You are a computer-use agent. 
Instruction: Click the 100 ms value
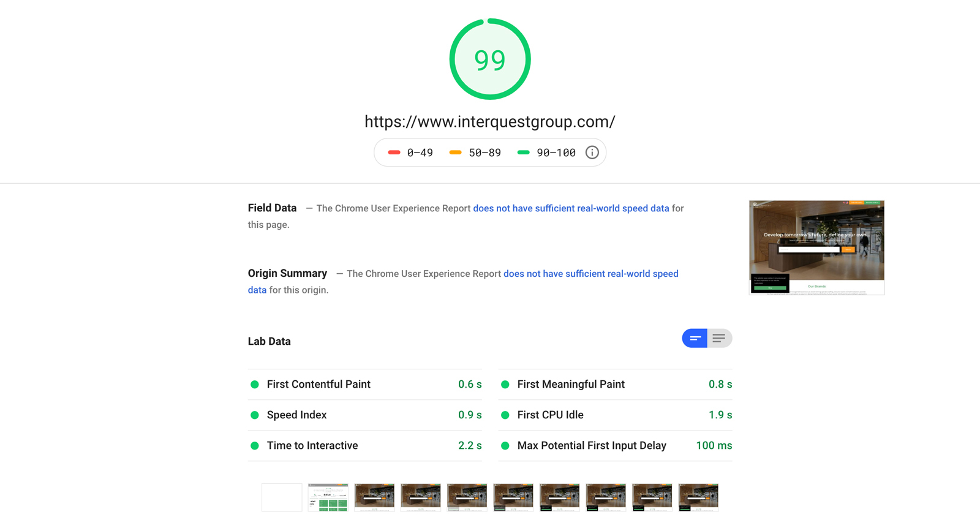tap(714, 446)
